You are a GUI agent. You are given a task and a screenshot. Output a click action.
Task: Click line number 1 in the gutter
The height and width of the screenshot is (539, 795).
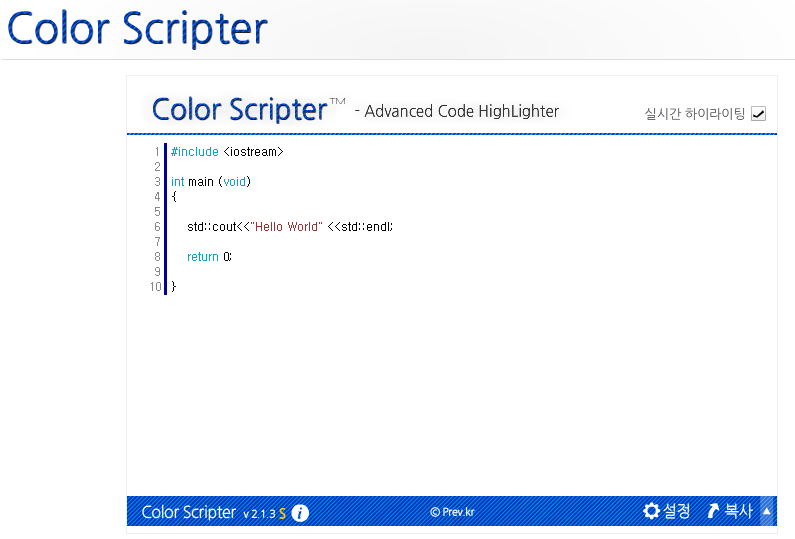tap(157, 152)
